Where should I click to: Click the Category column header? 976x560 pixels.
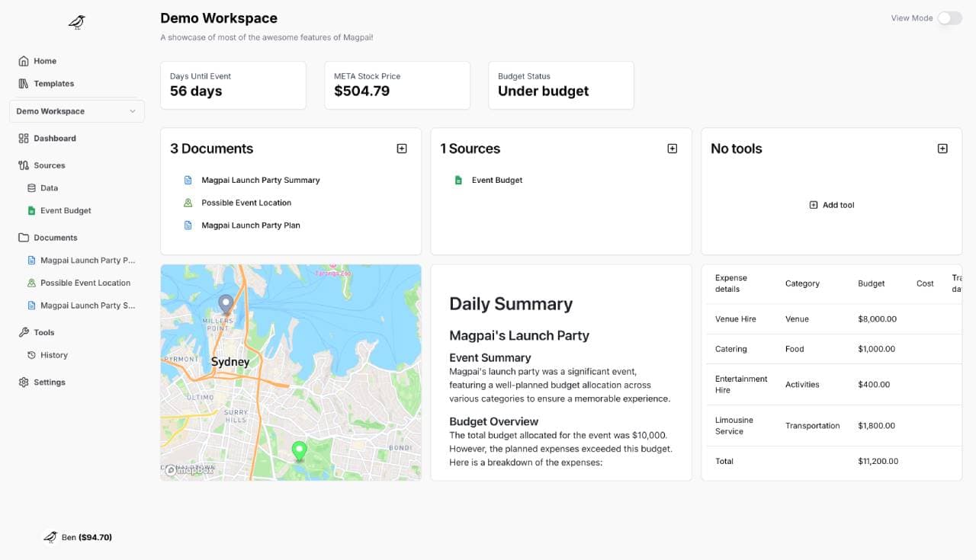pos(802,283)
